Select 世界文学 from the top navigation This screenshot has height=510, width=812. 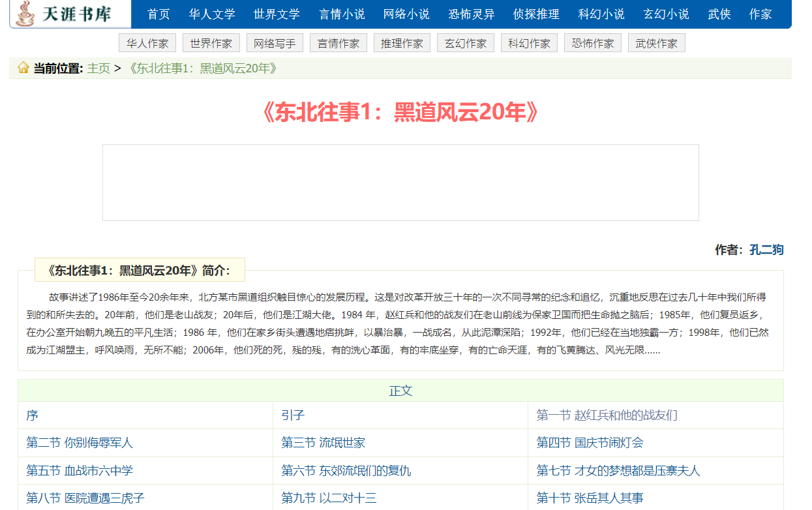tap(277, 14)
